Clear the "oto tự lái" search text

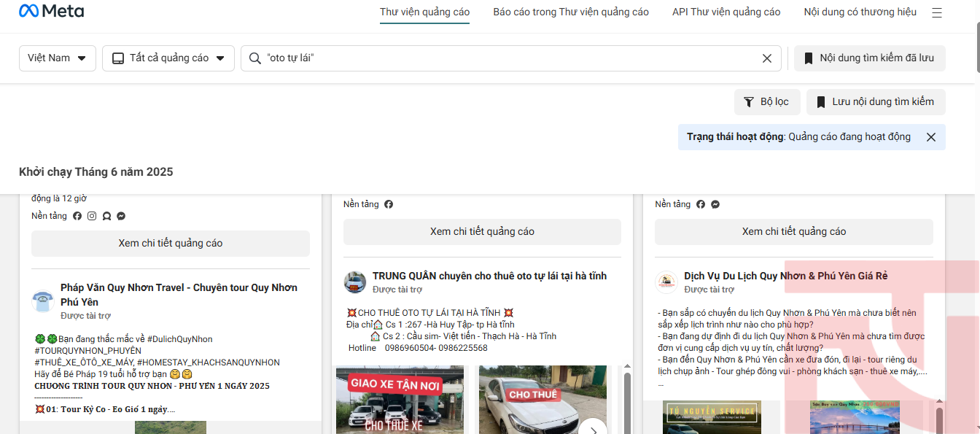coord(767,58)
